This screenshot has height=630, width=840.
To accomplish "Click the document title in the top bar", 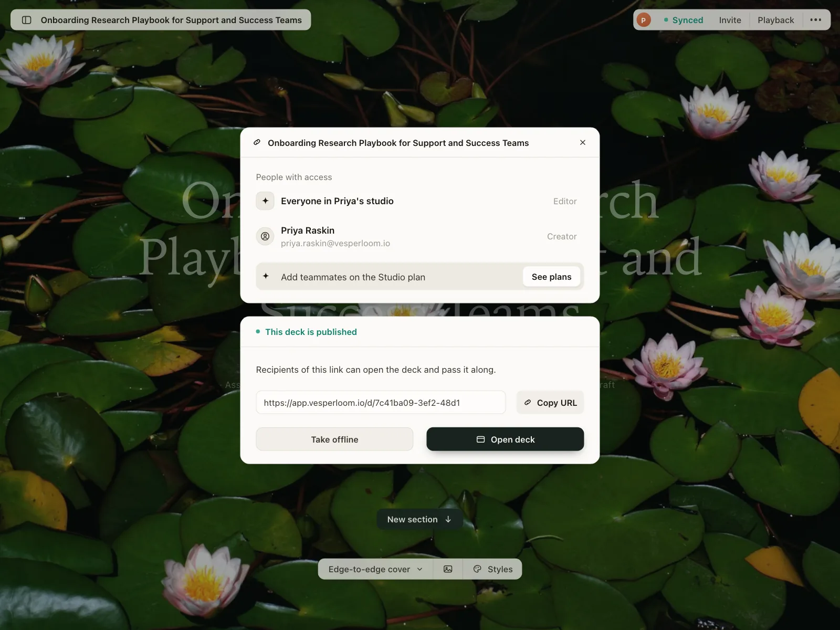I will tap(171, 20).
